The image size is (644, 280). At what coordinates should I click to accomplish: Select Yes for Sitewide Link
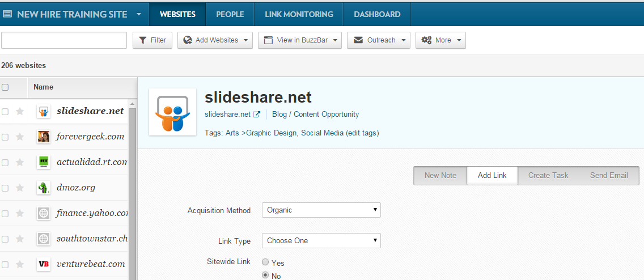266,262
